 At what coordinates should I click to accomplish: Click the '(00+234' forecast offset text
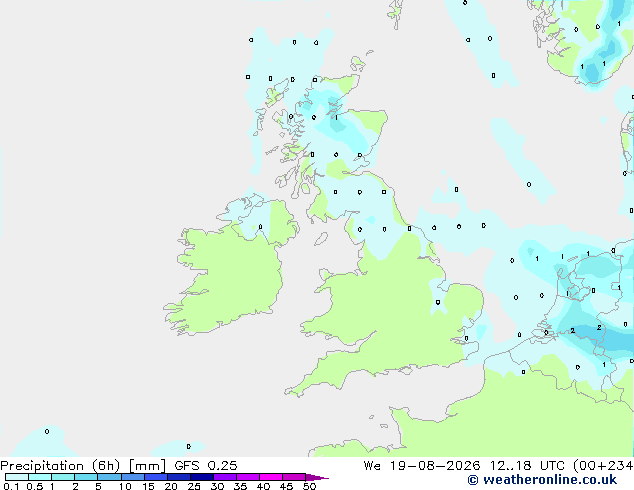603,466
